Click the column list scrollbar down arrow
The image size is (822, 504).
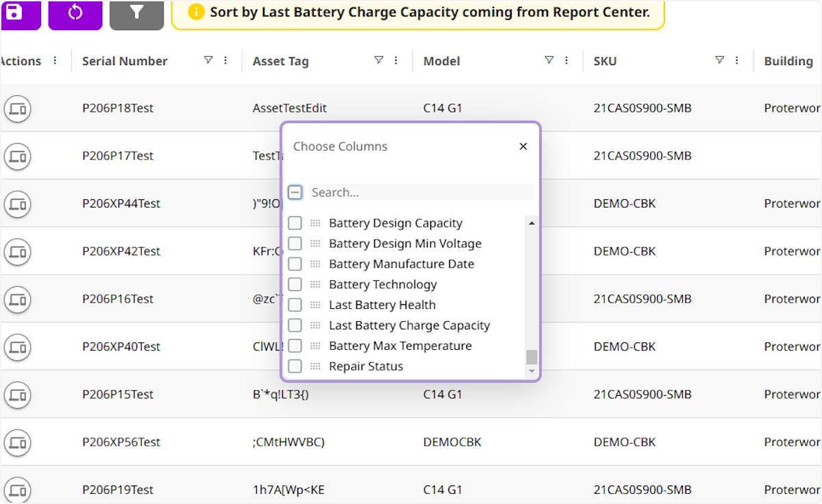click(532, 371)
